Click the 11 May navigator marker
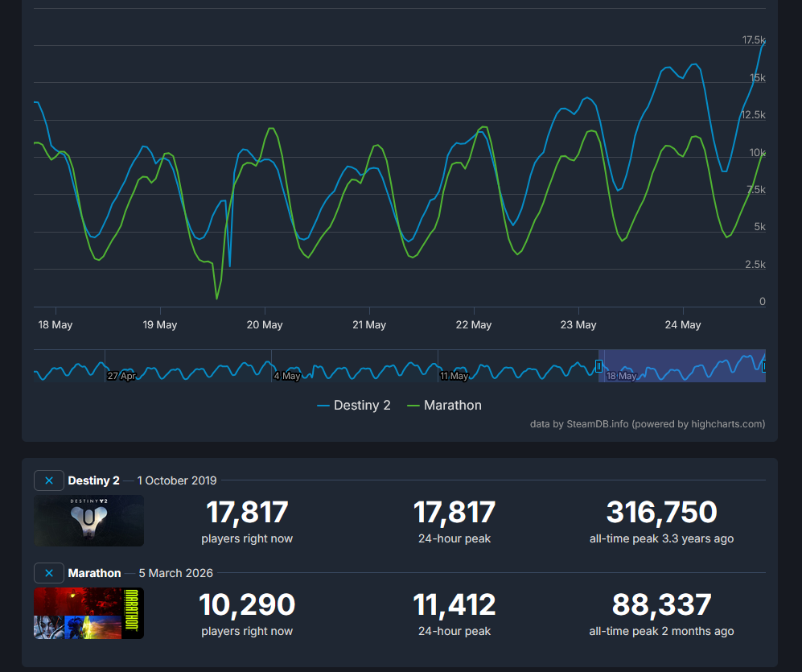Image resolution: width=802 pixels, height=672 pixels. (454, 376)
